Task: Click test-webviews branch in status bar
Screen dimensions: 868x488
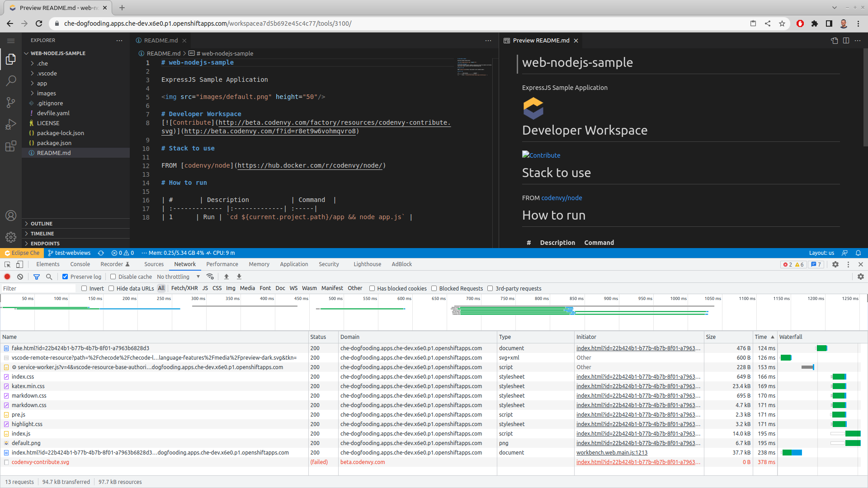Action: 69,253
